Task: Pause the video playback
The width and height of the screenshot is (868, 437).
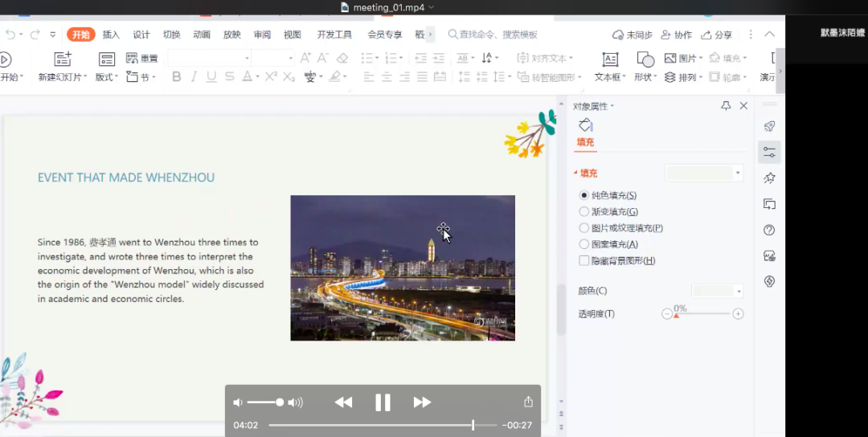Action: point(383,402)
